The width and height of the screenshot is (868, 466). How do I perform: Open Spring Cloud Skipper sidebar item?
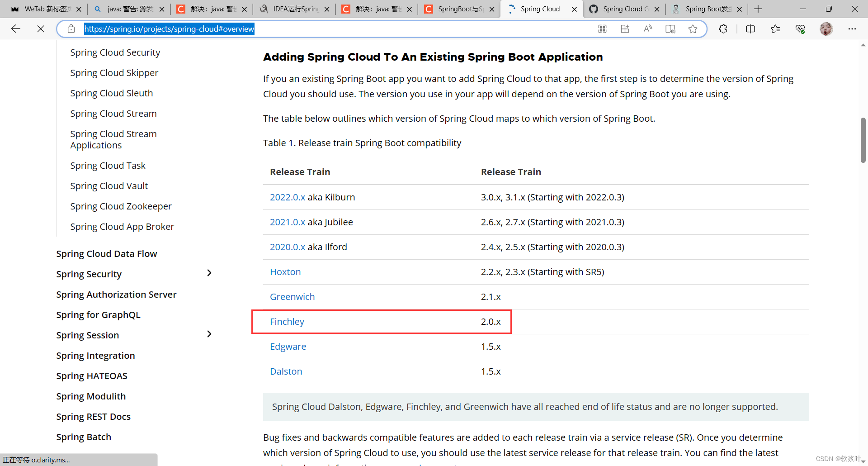coord(114,73)
